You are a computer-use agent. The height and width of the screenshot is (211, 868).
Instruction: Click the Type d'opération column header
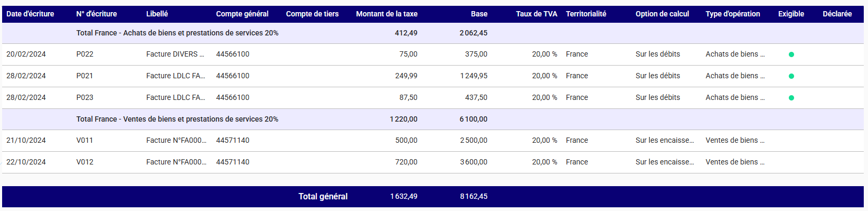pyautogui.click(x=733, y=14)
